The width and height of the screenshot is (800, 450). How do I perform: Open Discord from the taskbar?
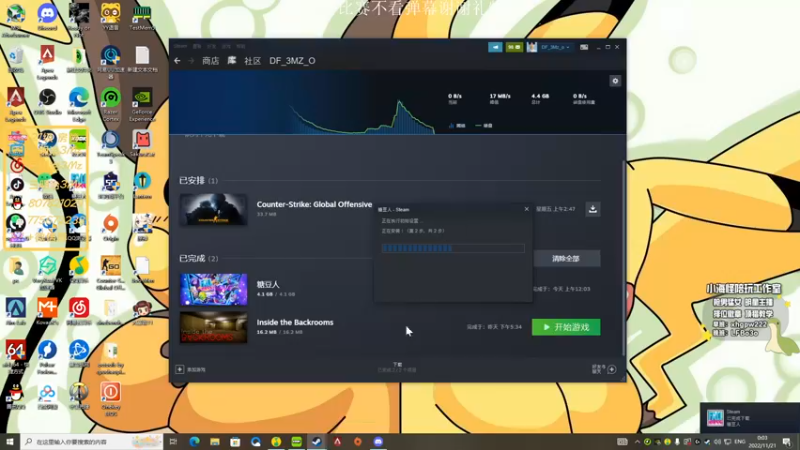click(378, 441)
